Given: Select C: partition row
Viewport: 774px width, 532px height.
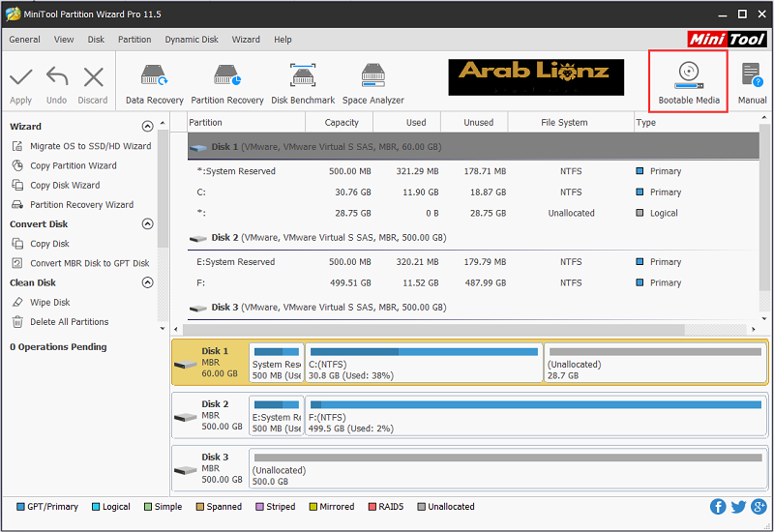Looking at the screenshot, I should (x=473, y=192).
